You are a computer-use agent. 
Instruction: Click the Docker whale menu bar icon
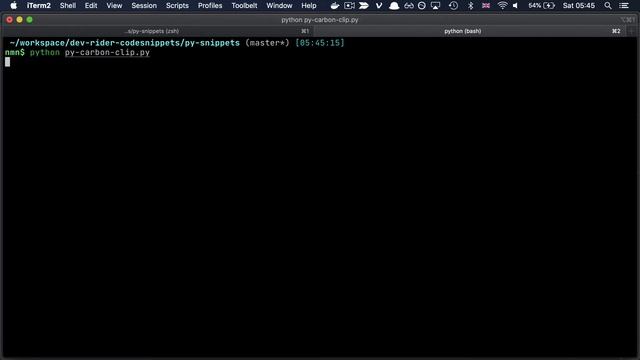(335, 6)
